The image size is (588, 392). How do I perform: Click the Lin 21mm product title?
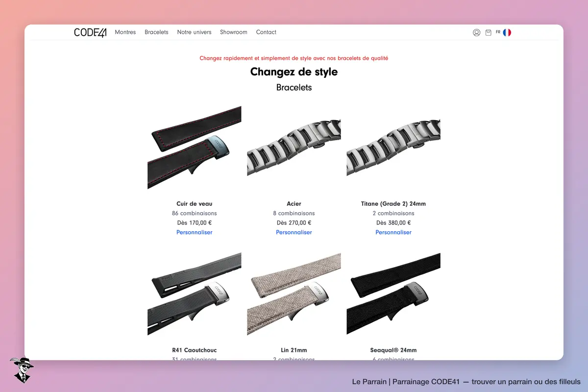pos(294,350)
